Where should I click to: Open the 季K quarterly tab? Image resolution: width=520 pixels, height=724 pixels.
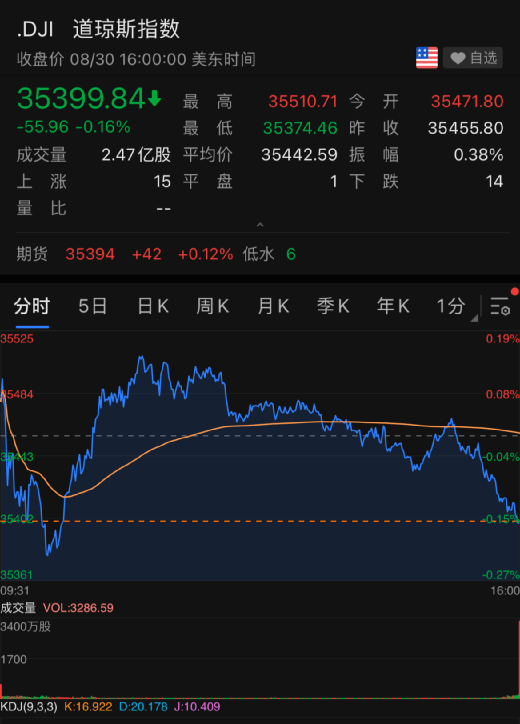(333, 306)
